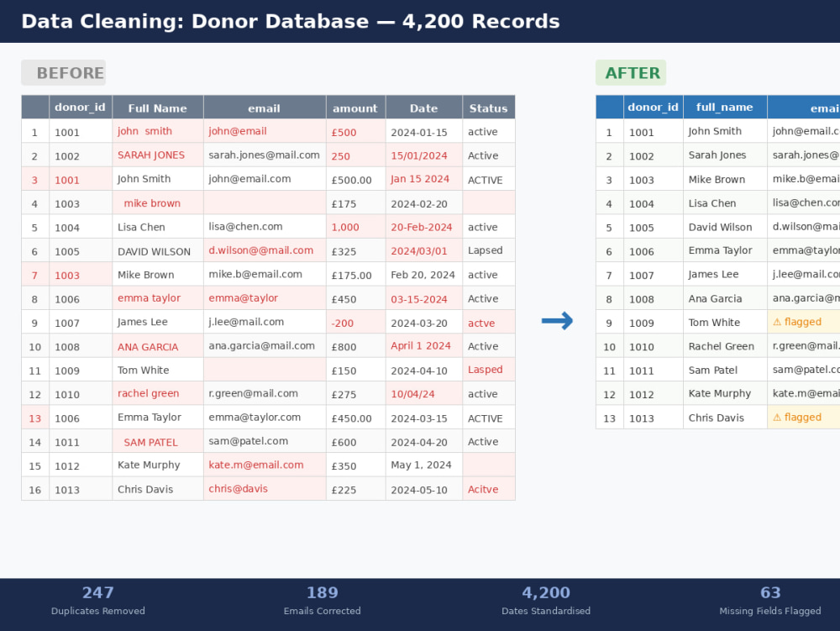The image size is (840, 631).
Task: Select the 'Date' column header in BEFORE table
Action: click(x=423, y=108)
